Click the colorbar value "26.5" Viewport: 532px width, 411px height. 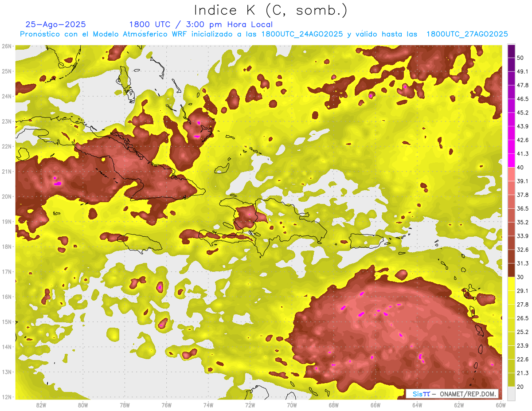coord(522,318)
